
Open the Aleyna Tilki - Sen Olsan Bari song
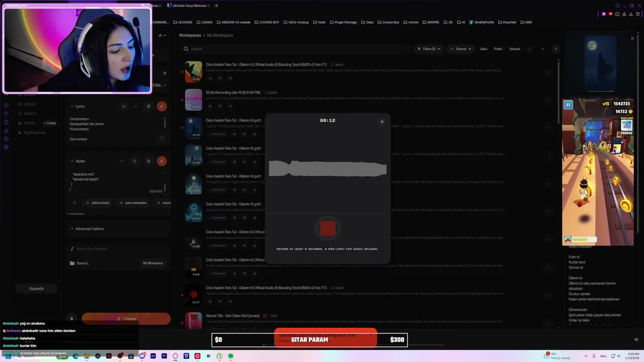tap(232, 316)
